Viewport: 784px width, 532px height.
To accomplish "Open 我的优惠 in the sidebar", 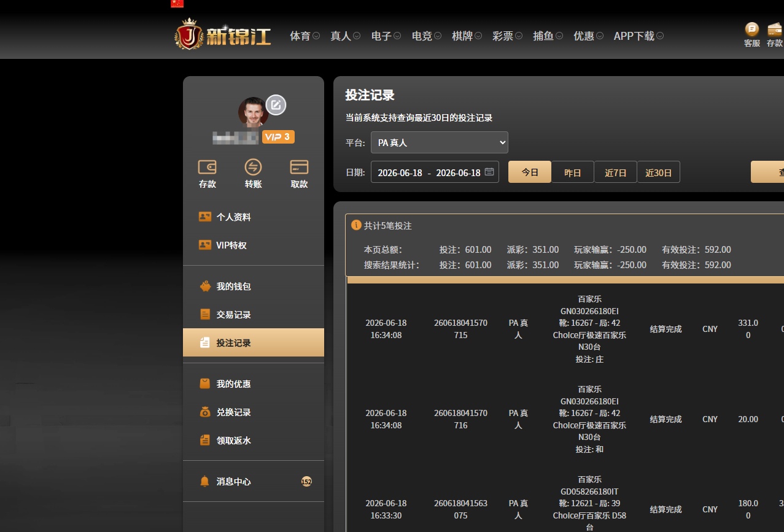I will pos(253,384).
